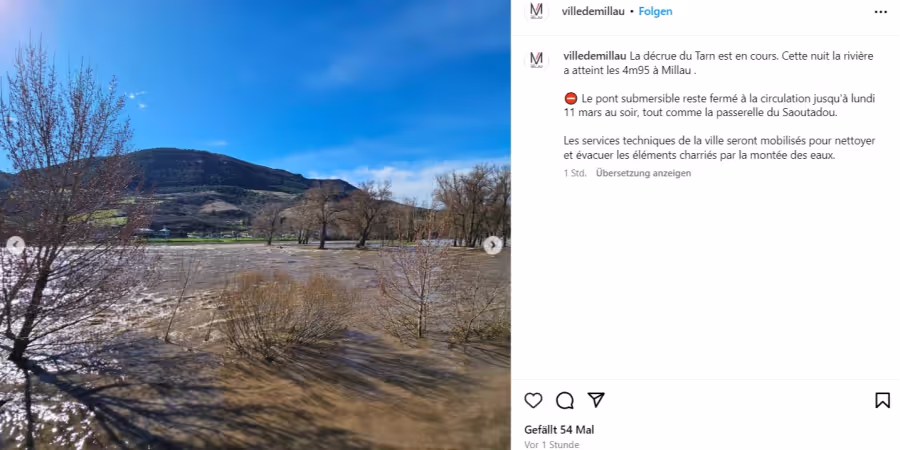Click the post caption text about Tarn
Screen dimensions: 900x450
pos(719,106)
